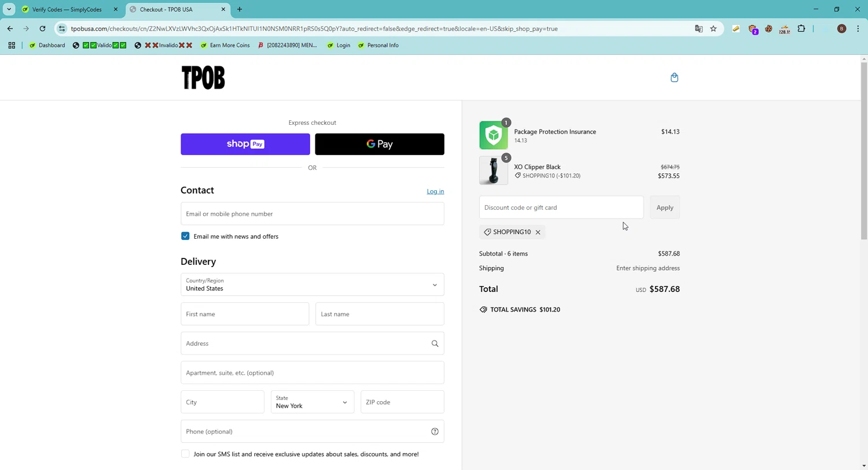
Task: Click the Log in link
Action: (435, 191)
